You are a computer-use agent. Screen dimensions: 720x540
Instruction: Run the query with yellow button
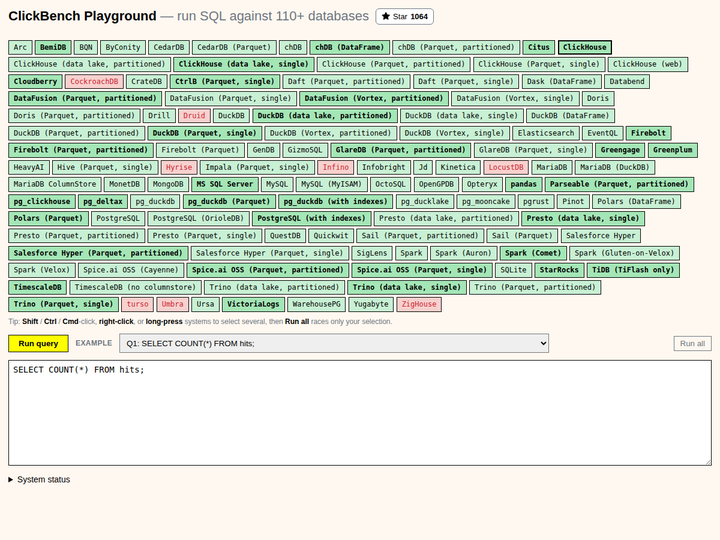pos(38,343)
